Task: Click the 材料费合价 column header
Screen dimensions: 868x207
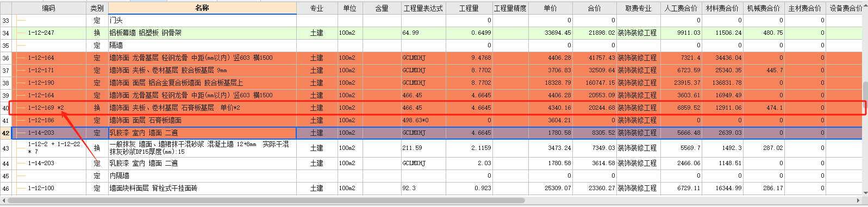Action: point(722,8)
